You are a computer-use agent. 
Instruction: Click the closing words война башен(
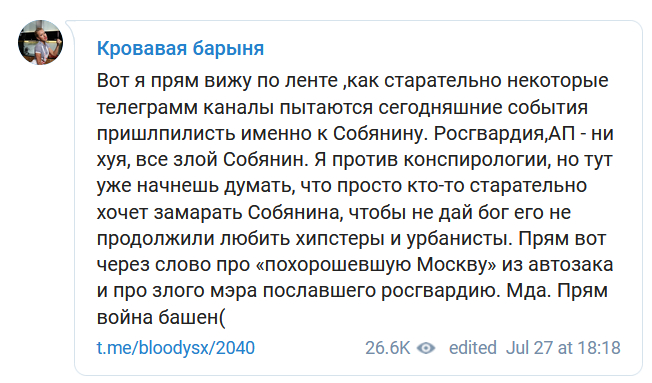(161, 318)
